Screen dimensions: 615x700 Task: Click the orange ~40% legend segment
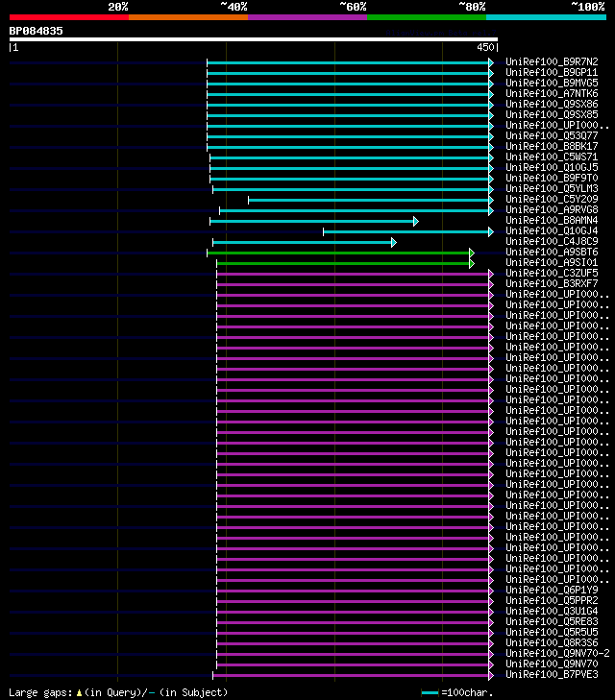tap(188, 17)
